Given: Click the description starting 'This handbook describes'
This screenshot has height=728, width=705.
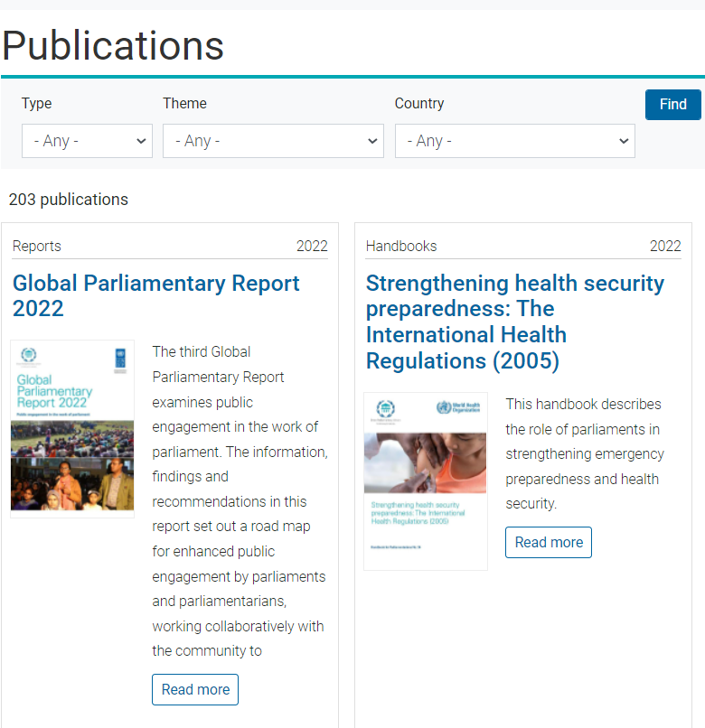Looking at the screenshot, I should point(585,453).
